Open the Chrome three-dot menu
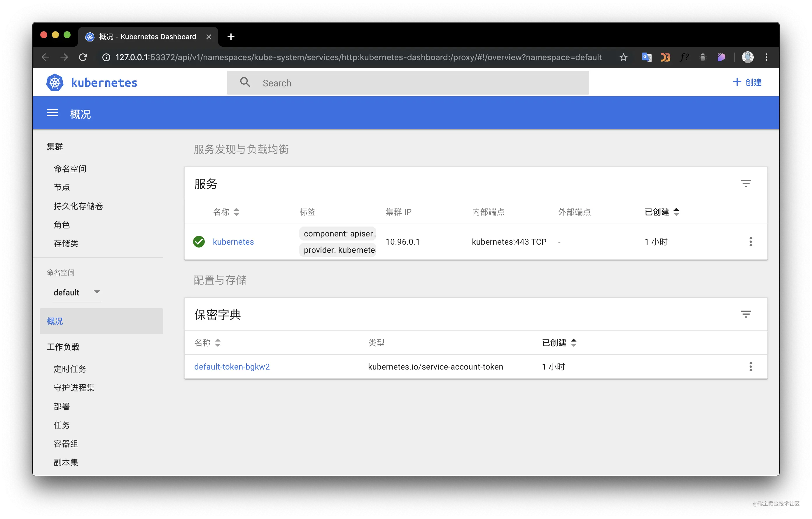The image size is (812, 519). click(766, 57)
